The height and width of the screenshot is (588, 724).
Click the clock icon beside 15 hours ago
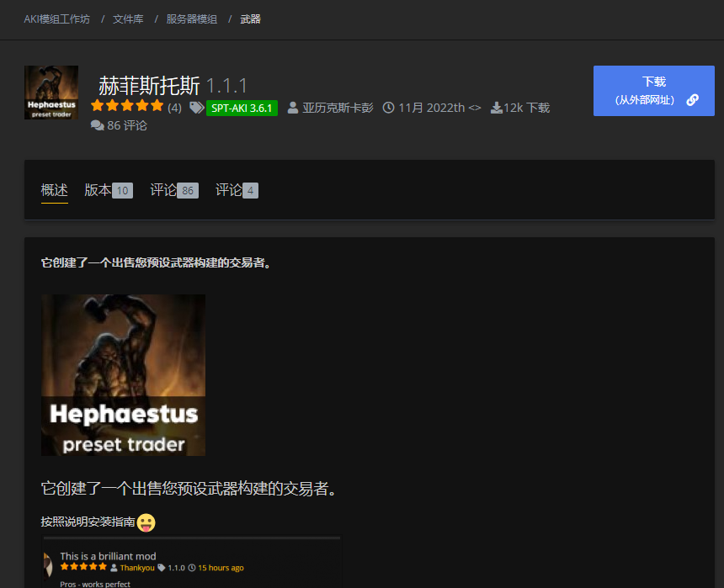[x=192, y=568]
